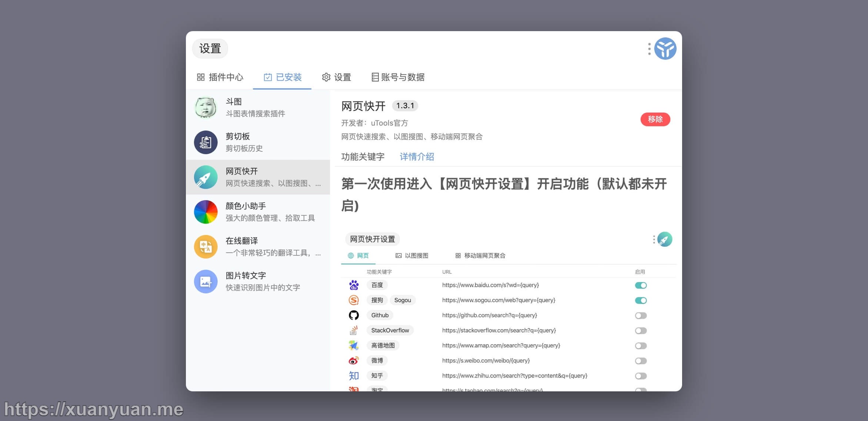Click 斗图表情搜索插件 description text
The height and width of the screenshot is (421, 868).
point(256,114)
